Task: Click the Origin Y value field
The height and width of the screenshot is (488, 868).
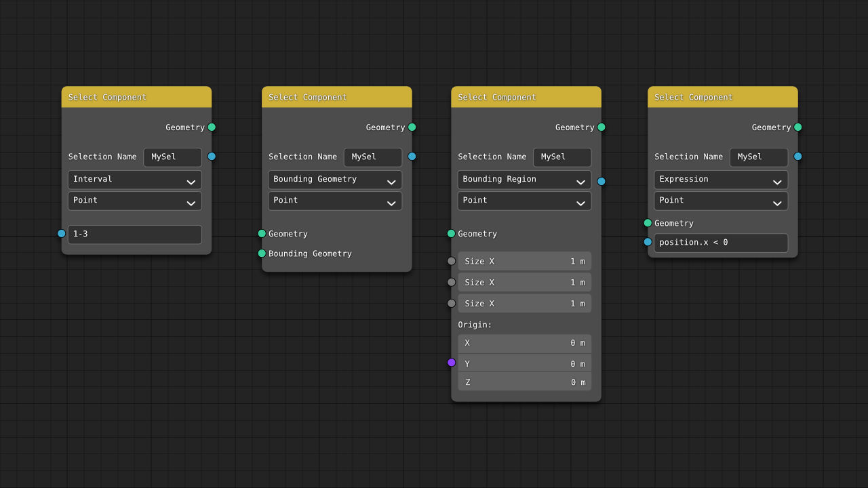Action: click(524, 363)
